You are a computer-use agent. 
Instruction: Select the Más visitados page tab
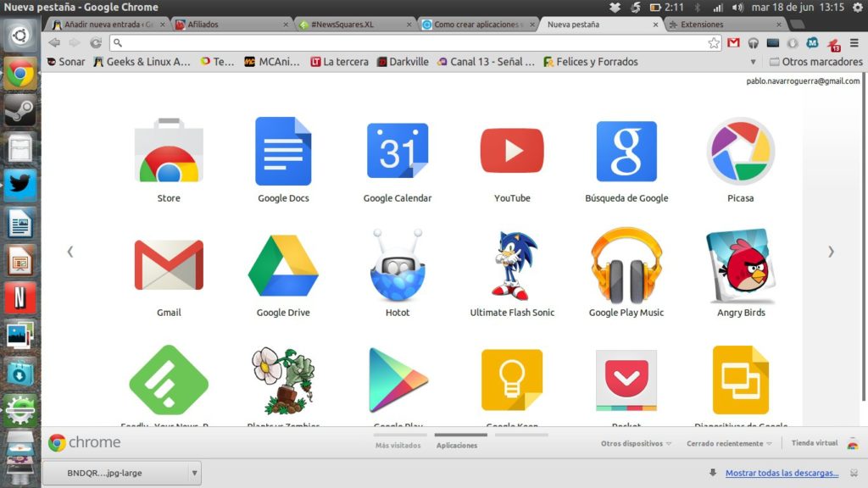pyautogui.click(x=398, y=445)
